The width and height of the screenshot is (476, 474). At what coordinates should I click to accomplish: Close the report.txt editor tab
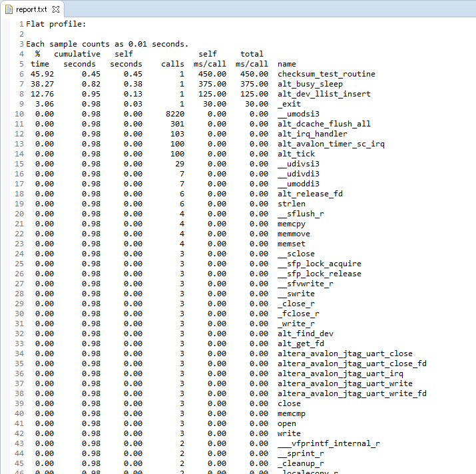tap(56, 10)
